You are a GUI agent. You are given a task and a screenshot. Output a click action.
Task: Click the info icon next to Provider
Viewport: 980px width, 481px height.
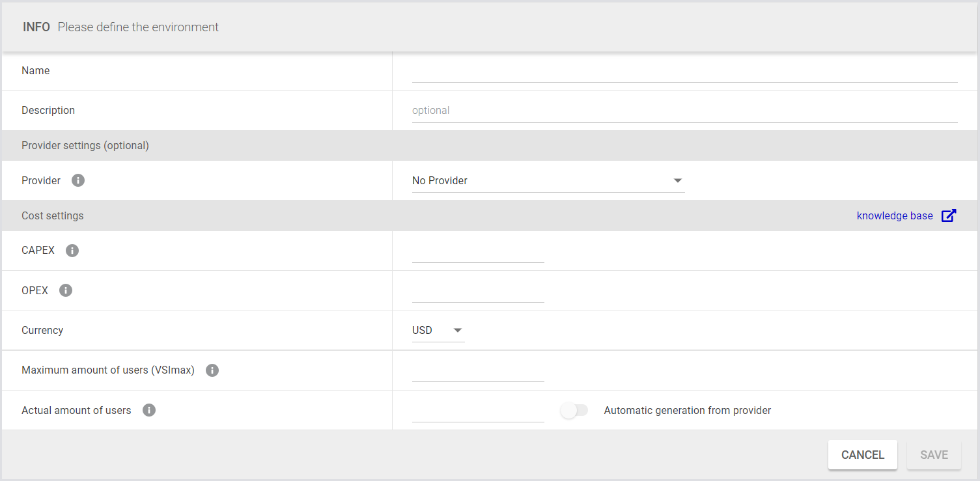coord(78,181)
